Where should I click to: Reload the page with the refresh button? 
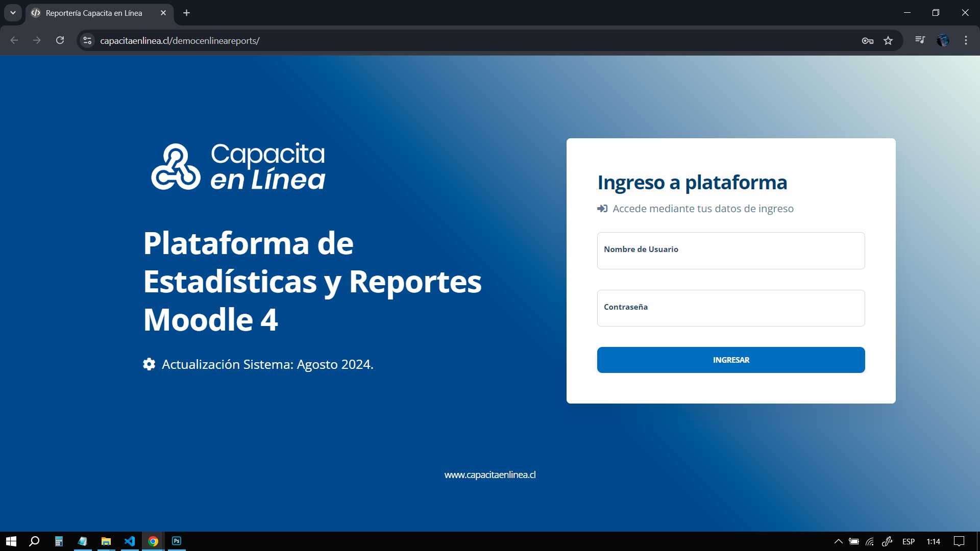point(60,40)
